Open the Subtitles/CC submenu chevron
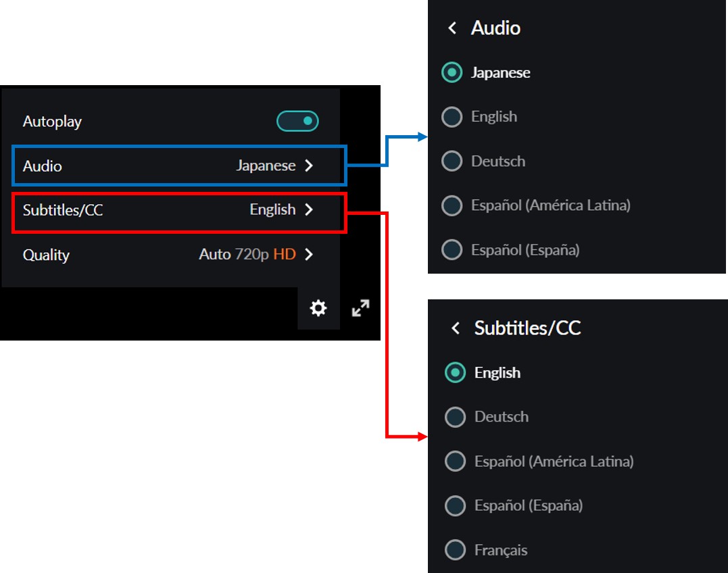 309,209
